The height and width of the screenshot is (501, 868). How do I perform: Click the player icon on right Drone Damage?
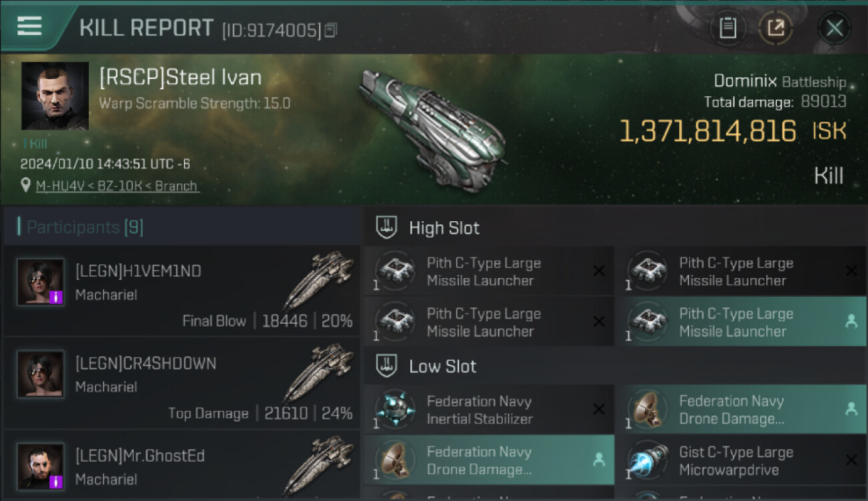tap(851, 409)
